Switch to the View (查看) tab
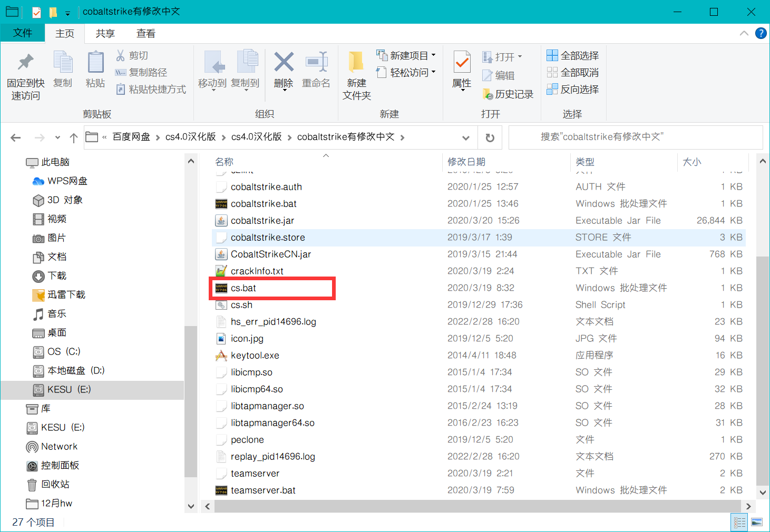 (146, 33)
